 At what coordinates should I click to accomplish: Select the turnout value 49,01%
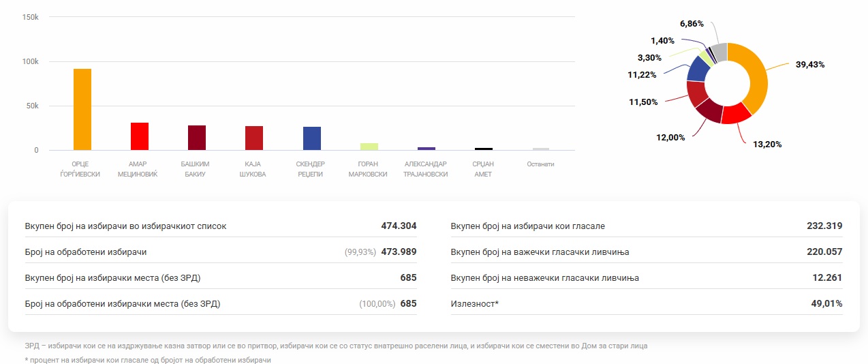[x=826, y=303]
